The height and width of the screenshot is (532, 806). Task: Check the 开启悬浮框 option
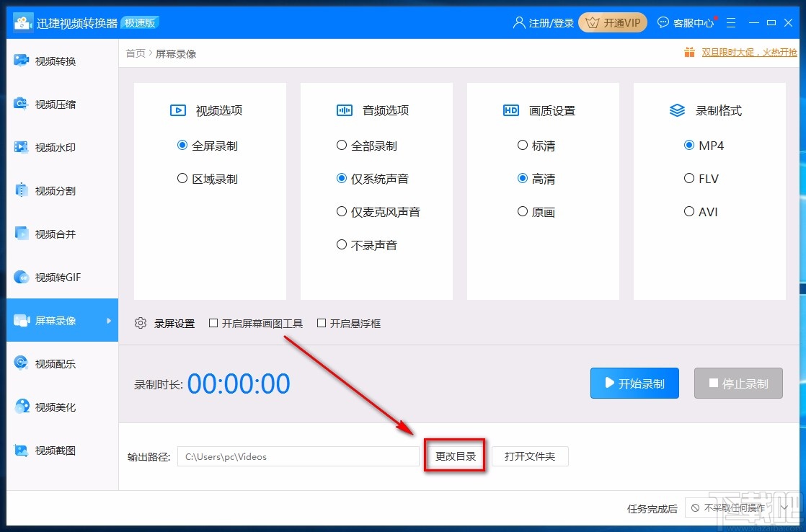[x=322, y=323]
